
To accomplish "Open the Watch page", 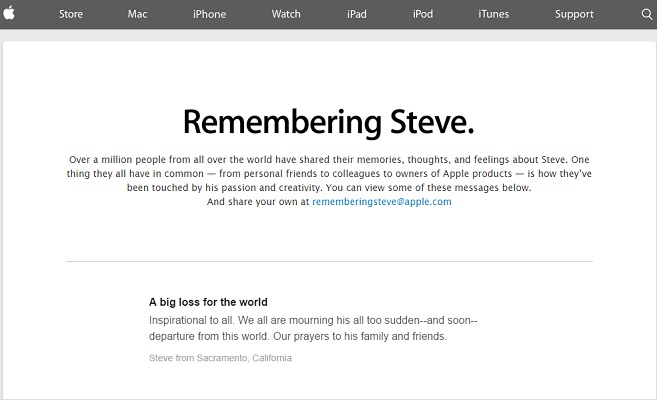I will coord(286,14).
